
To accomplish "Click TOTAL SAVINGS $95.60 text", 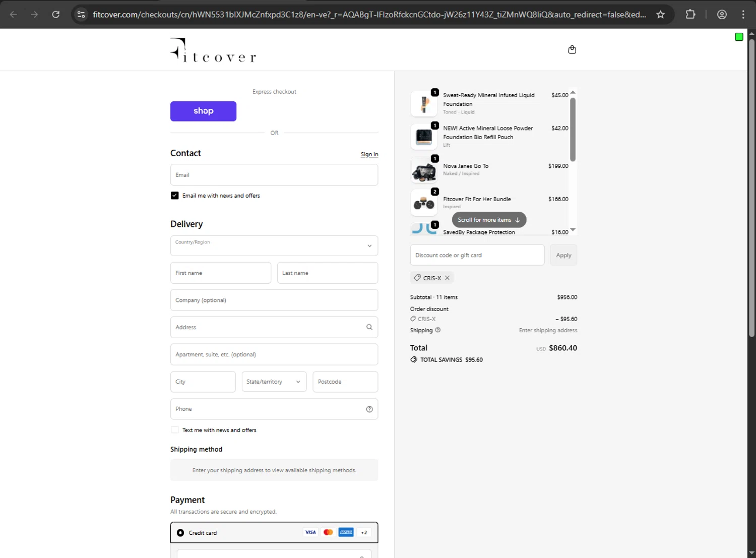I will (452, 360).
